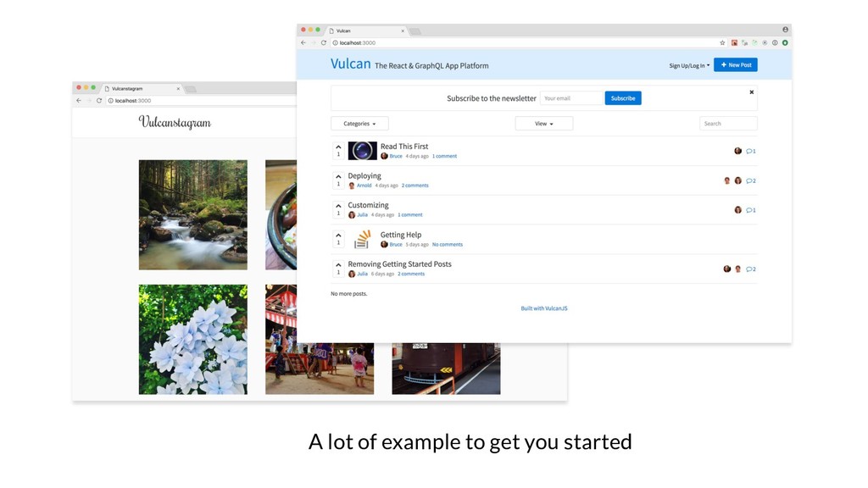
Task: Click forward arrow in Vulcanstagram browser window
Action: 88,101
